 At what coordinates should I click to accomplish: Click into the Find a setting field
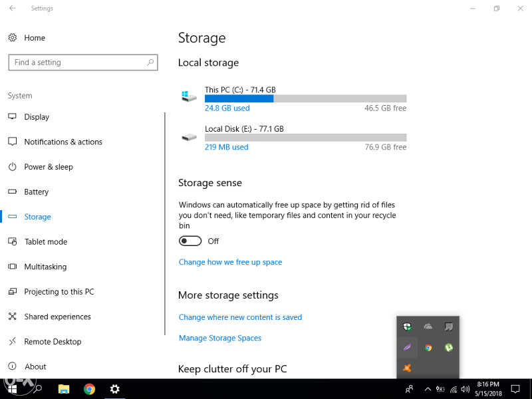pyautogui.click(x=83, y=63)
